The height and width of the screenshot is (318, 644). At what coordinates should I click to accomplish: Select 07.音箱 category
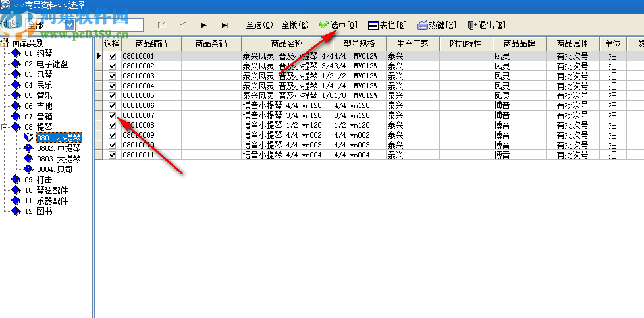38,117
